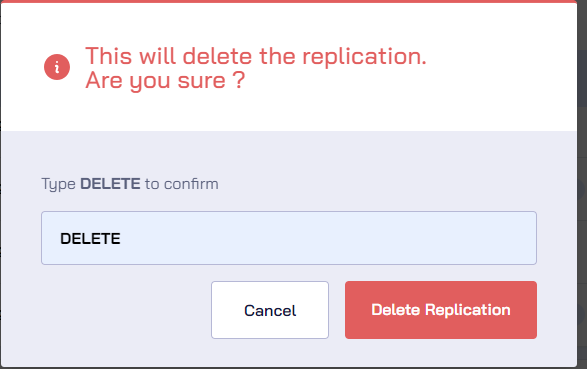Viewport: 587px width, 372px height.
Task: Select the 'Type DELETE to confirm' label
Action: point(130,184)
